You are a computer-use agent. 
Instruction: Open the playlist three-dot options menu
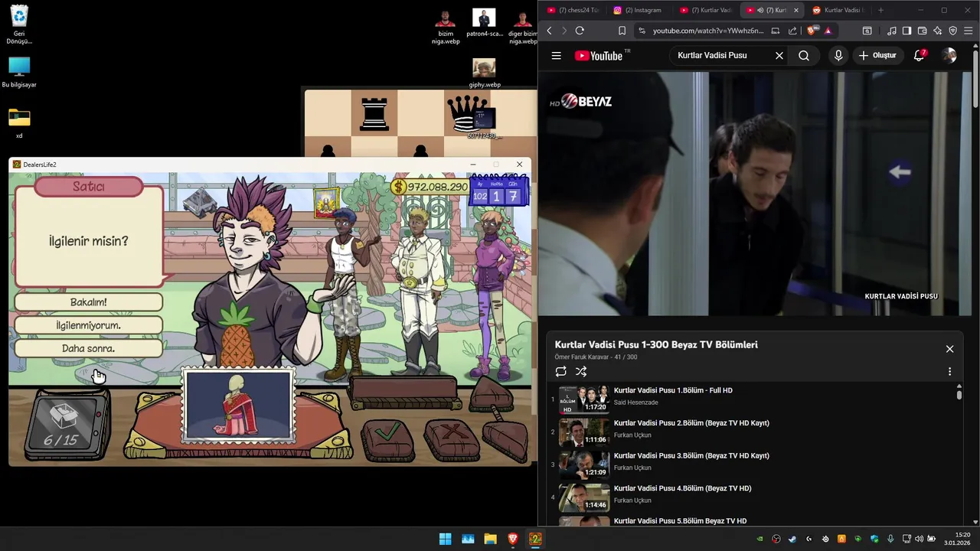pyautogui.click(x=949, y=371)
